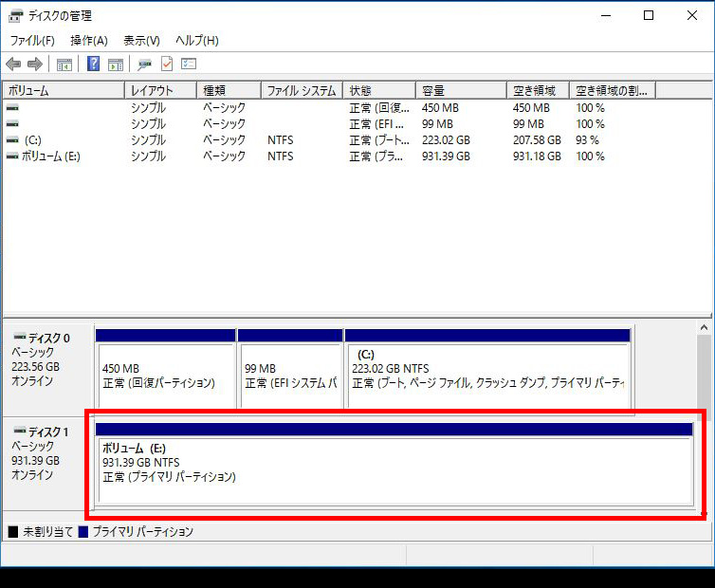
Task: Click the ディスク 0 disk icon
Action: pyautogui.click(x=20, y=338)
